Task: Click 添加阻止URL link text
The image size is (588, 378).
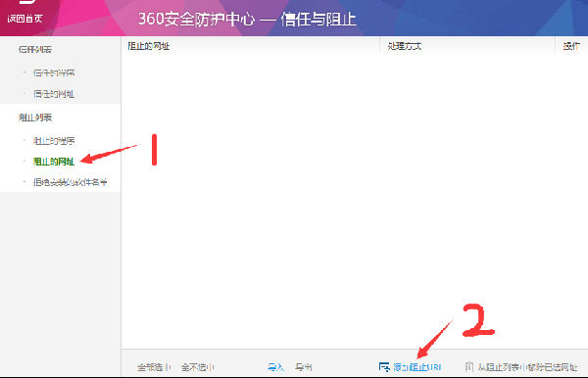Action: tap(417, 367)
